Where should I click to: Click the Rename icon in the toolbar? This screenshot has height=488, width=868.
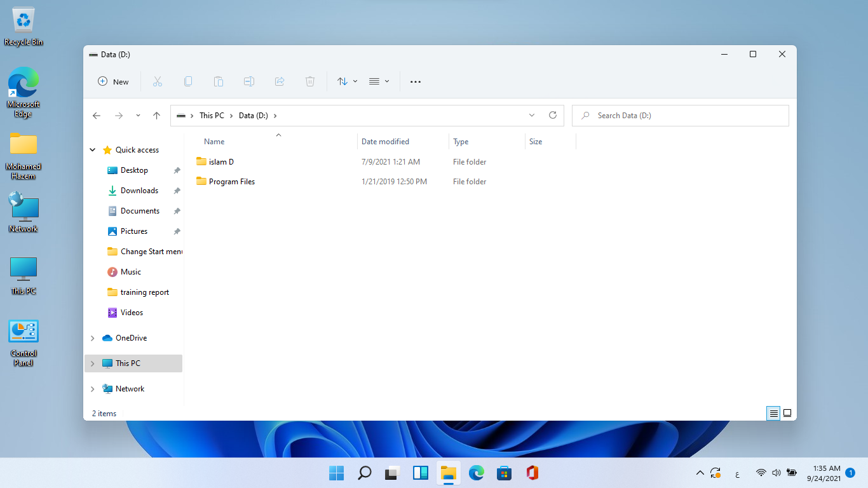(x=249, y=81)
